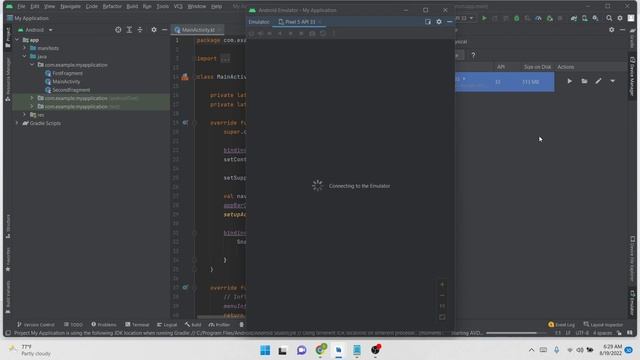The height and width of the screenshot is (360, 640).
Task: Expand the test com.example.myapplication package
Action: [x=32, y=106]
